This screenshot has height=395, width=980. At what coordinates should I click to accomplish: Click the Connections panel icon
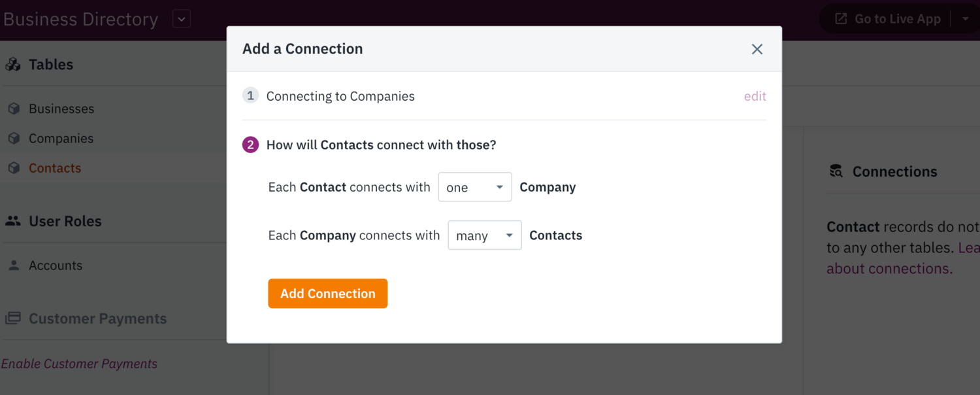[x=836, y=171]
